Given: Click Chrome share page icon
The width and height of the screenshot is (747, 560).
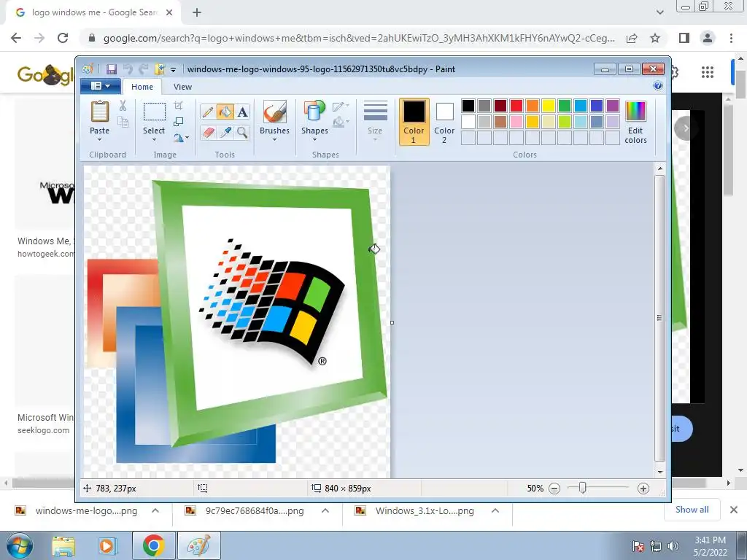Looking at the screenshot, I should coord(632,38).
